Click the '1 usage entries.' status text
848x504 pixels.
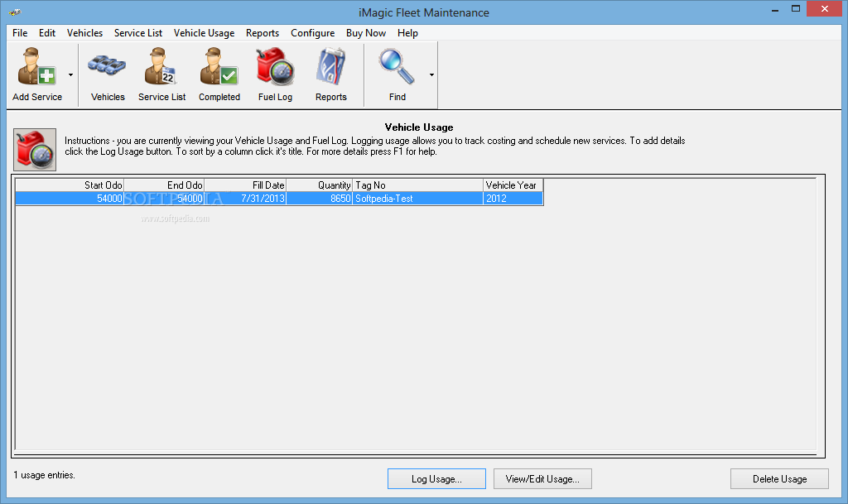(45, 475)
